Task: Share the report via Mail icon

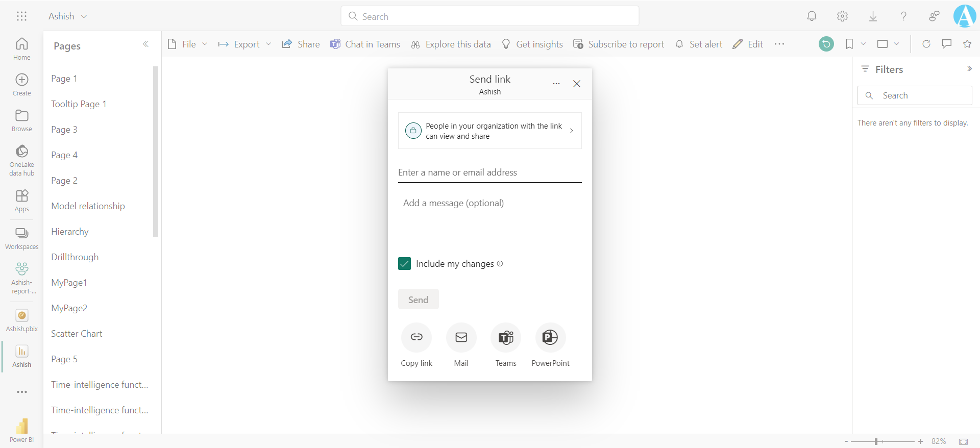Action: [x=461, y=337]
